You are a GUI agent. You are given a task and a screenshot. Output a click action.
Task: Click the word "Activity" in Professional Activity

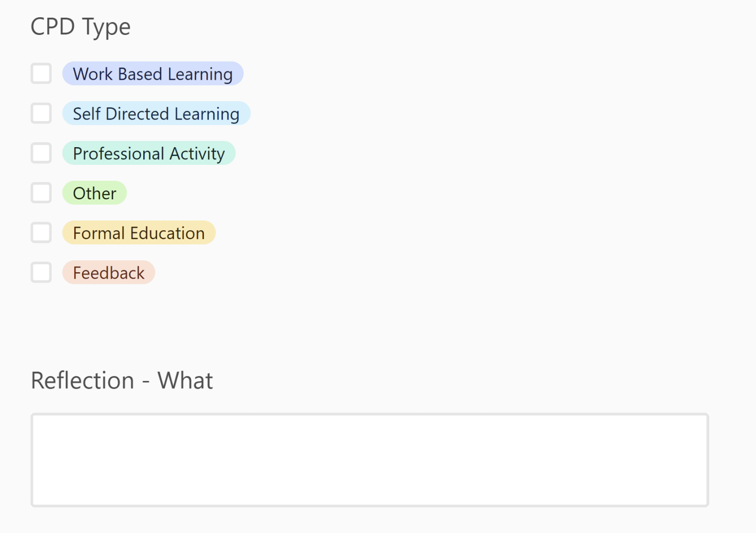coord(197,154)
